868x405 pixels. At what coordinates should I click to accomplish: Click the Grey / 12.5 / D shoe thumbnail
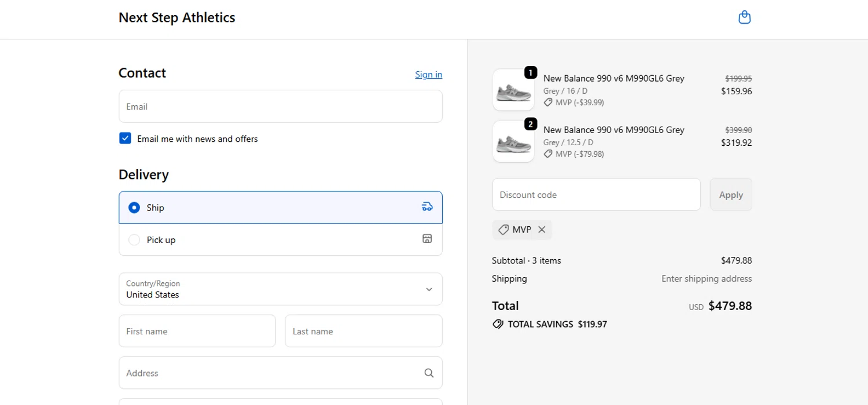coord(513,142)
